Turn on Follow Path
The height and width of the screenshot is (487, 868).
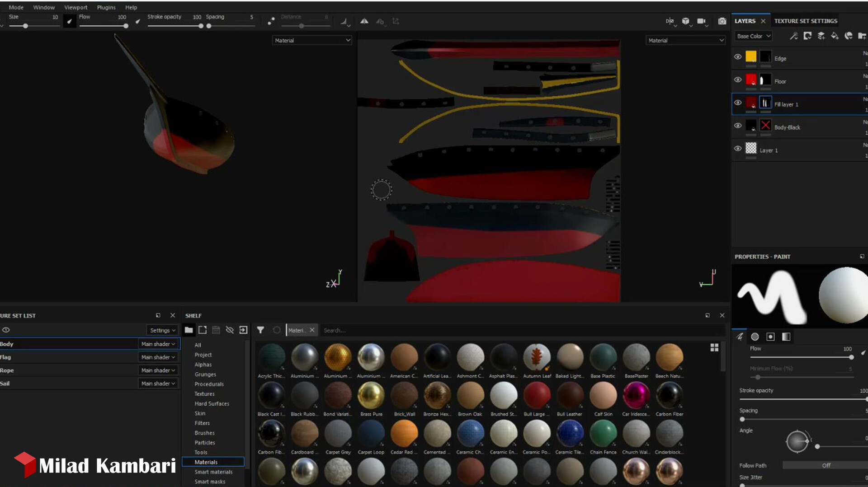pyautogui.click(x=826, y=465)
